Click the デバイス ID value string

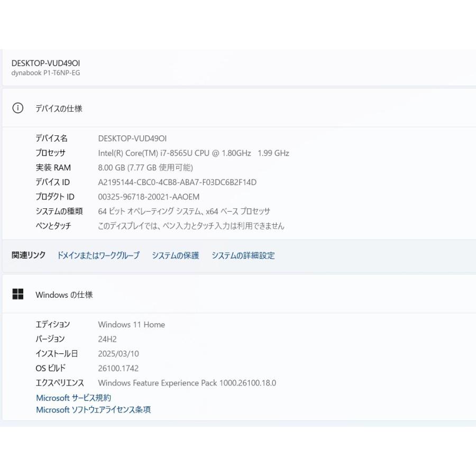pyautogui.click(x=177, y=182)
